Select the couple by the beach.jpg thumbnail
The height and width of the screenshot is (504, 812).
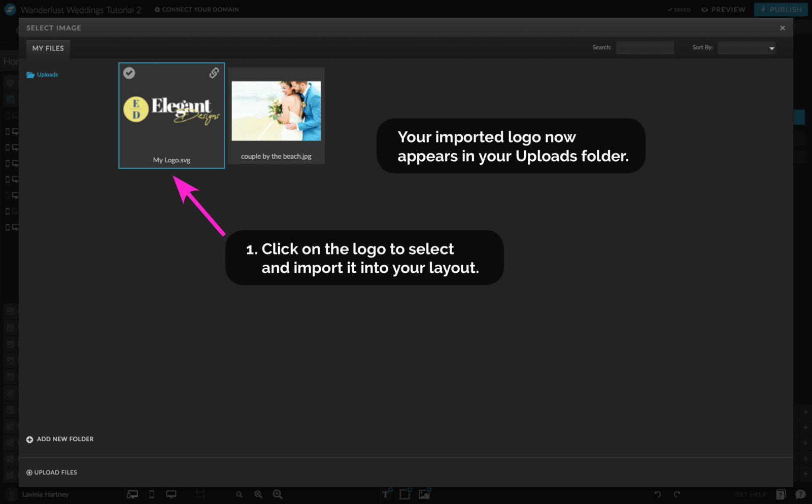pyautogui.click(x=276, y=111)
